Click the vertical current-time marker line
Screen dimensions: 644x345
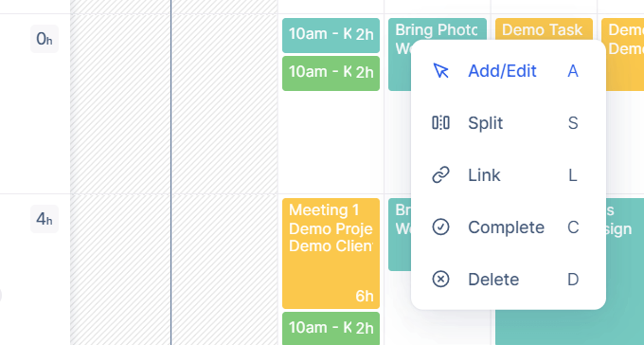pos(170,172)
